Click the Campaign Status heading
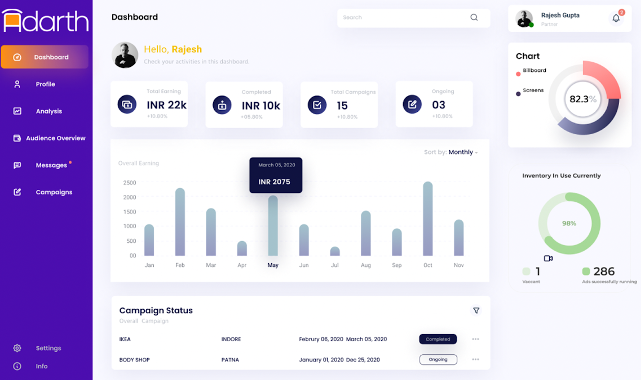The width and height of the screenshot is (642, 380). [156, 310]
